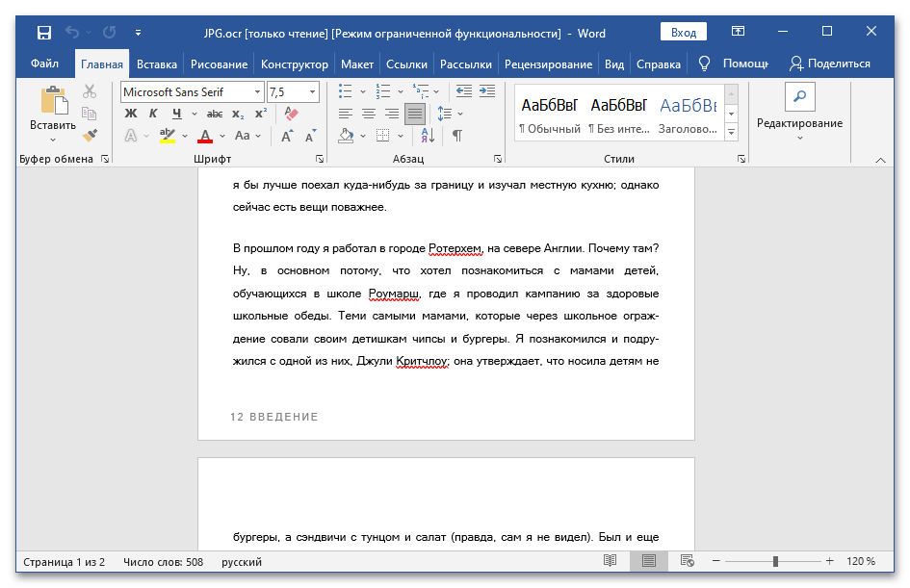Image resolution: width=910 pixels, height=588 pixels.
Task: Open the Вид tab
Action: point(614,64)
